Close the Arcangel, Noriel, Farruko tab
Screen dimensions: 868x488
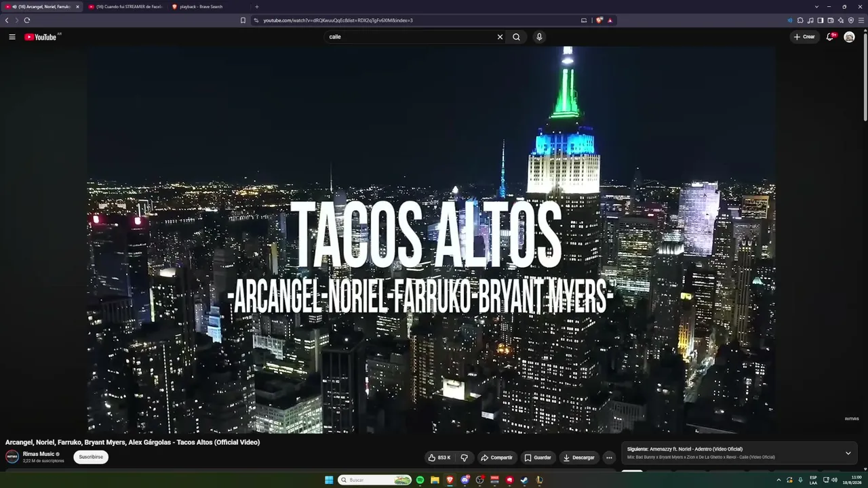tap(77, 7)
